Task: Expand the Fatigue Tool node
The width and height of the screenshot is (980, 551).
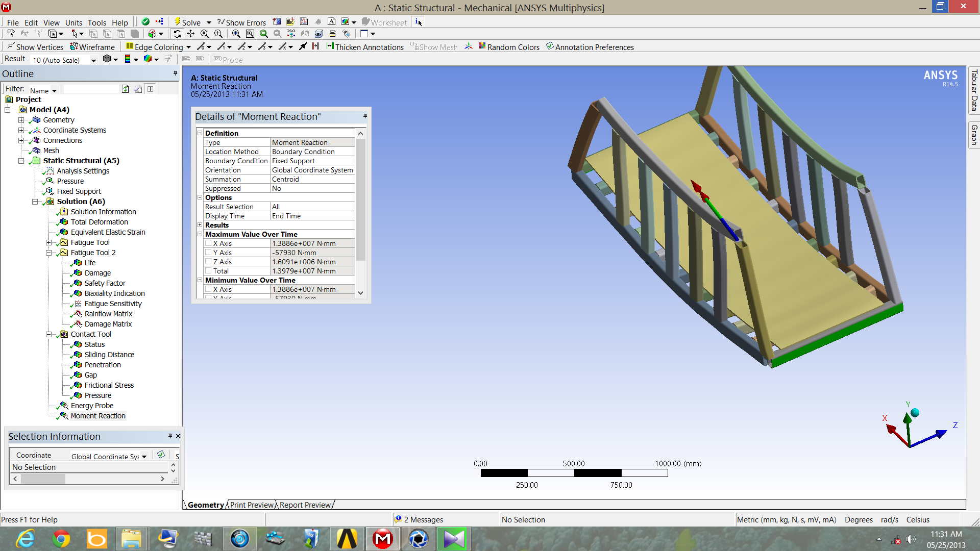Action: 48,242
